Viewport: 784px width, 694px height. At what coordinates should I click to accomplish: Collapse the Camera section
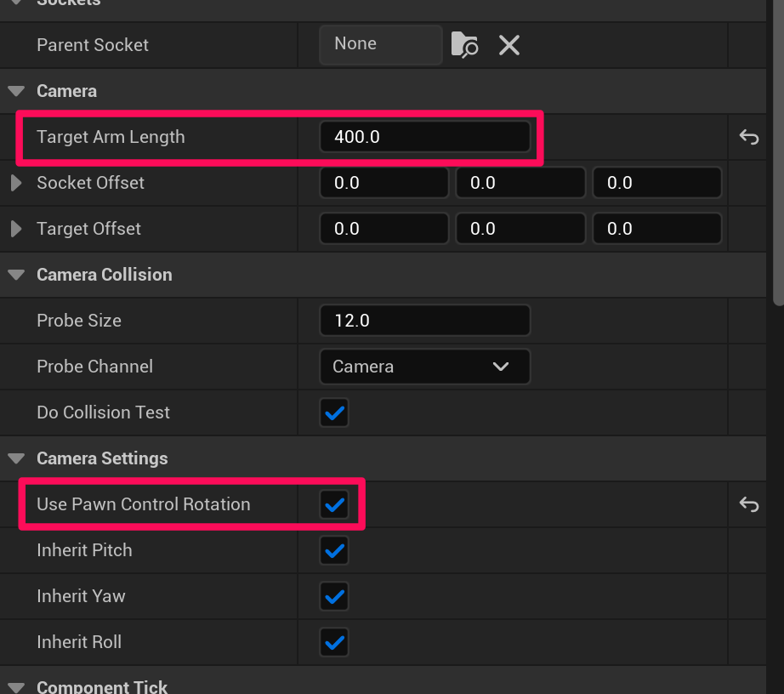16,91
